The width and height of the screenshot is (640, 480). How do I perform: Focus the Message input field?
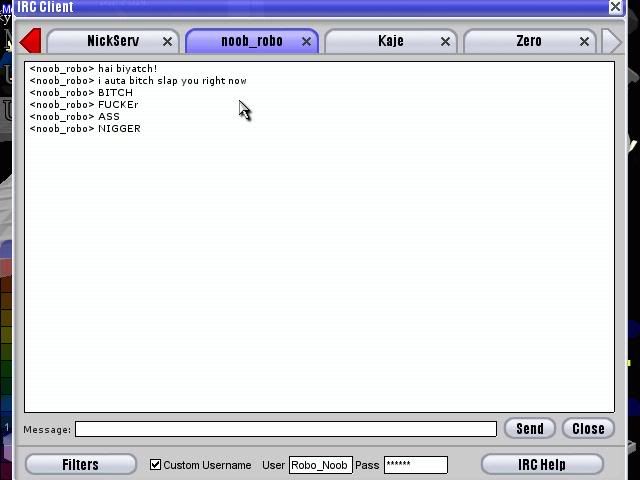point(286,429)
